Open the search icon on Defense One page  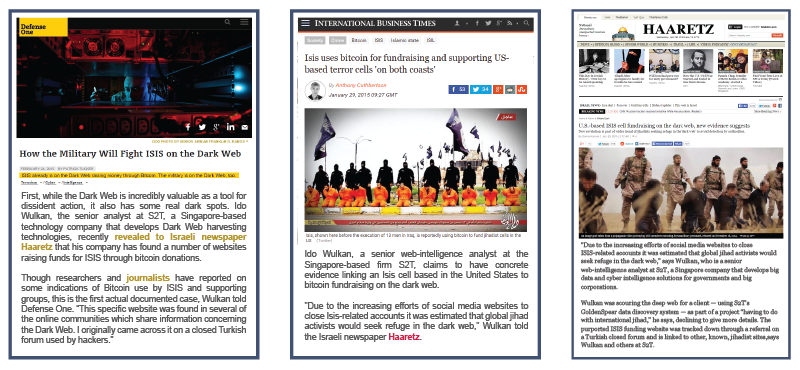click(228, 22)
